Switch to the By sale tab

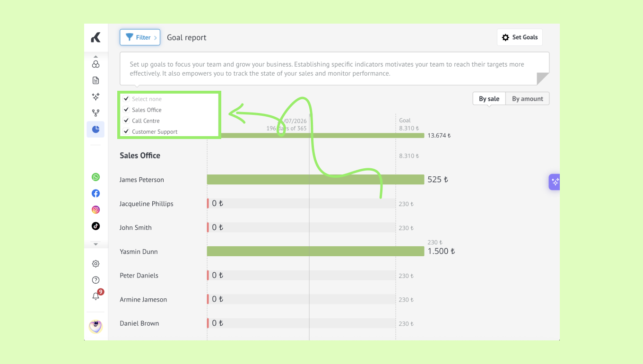tap(489, 99)
